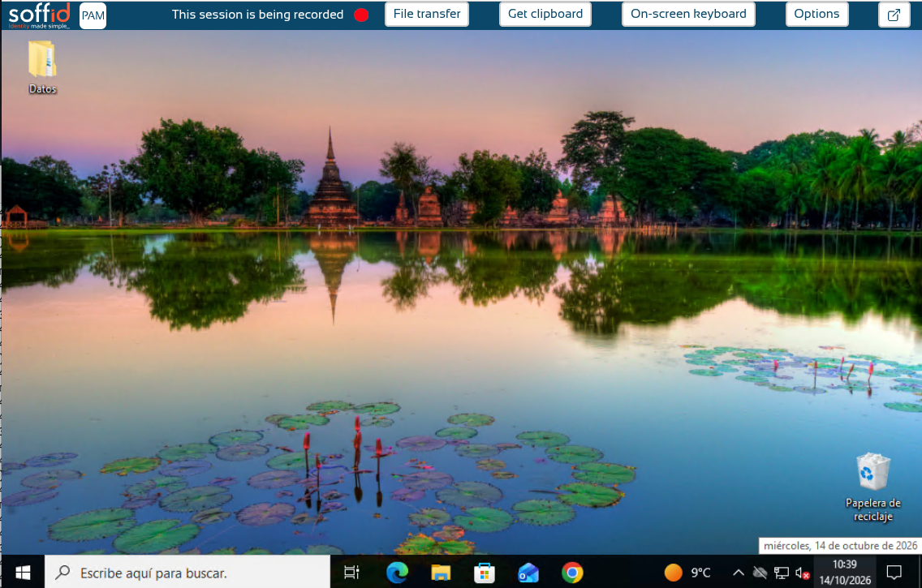922x588 pixels.
Task: Launch Google Chrome from the taskbar
Action: pos(572,572)
